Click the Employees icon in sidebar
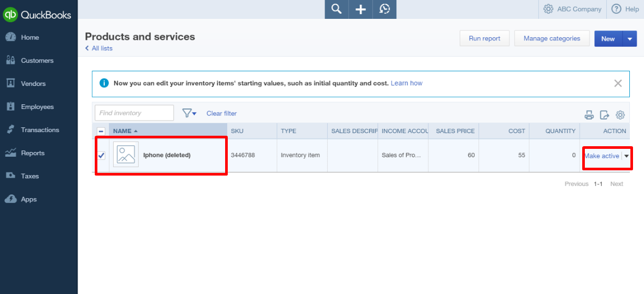The image size is (644, 294). 10,106
